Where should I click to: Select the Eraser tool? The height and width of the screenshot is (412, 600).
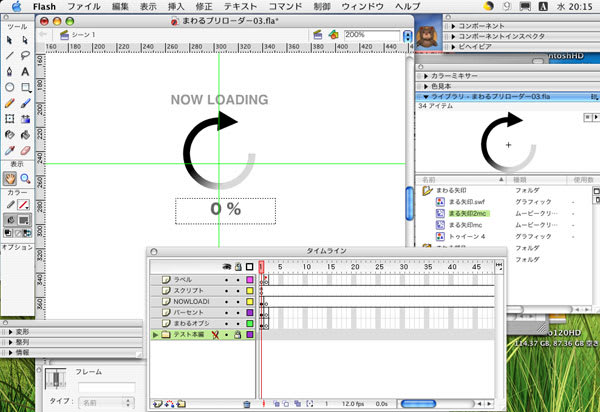click(25, 150)
